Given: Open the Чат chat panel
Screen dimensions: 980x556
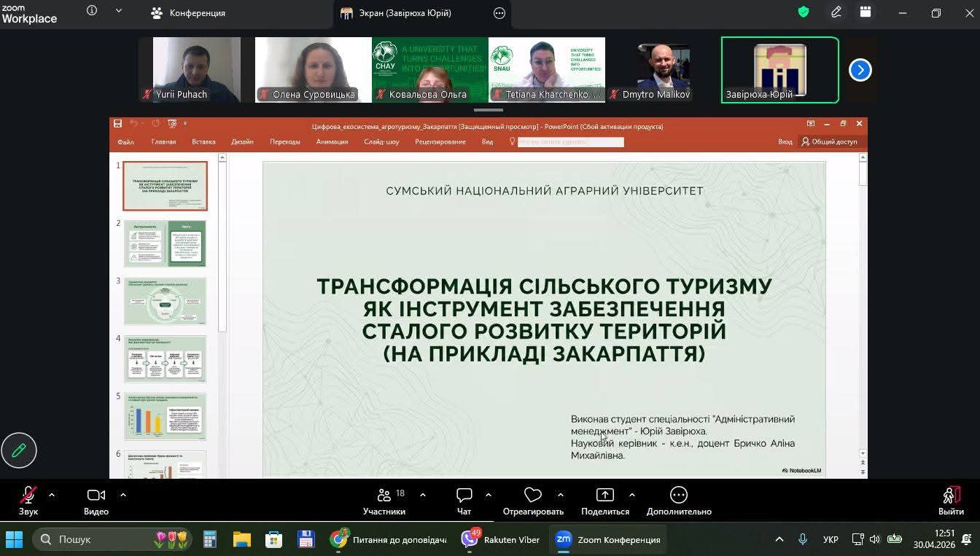Looking at the screenshot, I should [464, 501].
